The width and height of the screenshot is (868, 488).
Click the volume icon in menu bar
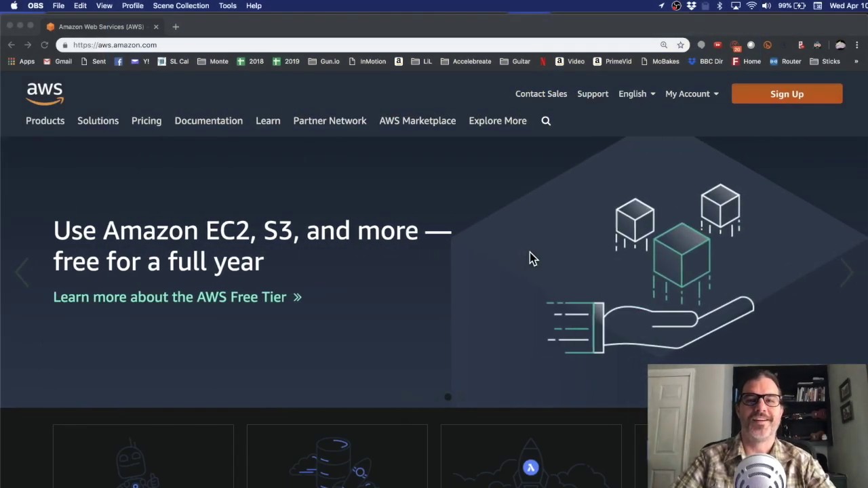click(766, 5)
